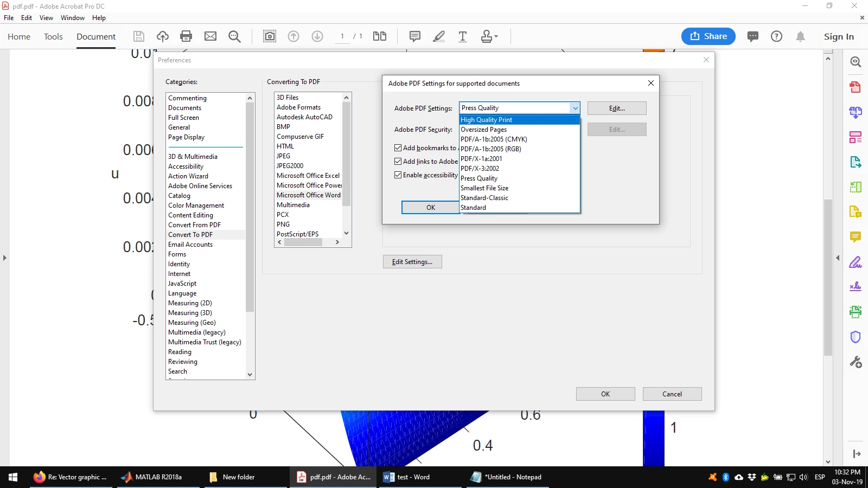The image size is (868, 488).
Task: Collapse the Adobe PDF Settings dropdown arrow
Action: (575, 108)
